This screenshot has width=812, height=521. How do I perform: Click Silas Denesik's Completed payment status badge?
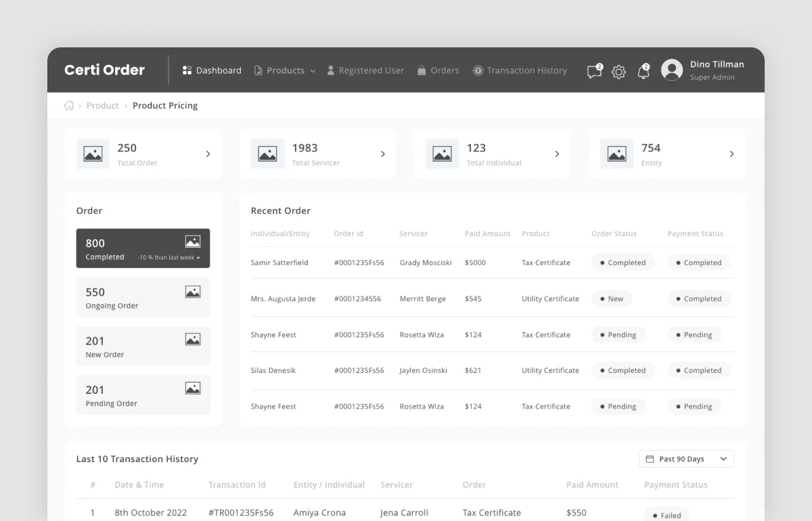(699, 370)
